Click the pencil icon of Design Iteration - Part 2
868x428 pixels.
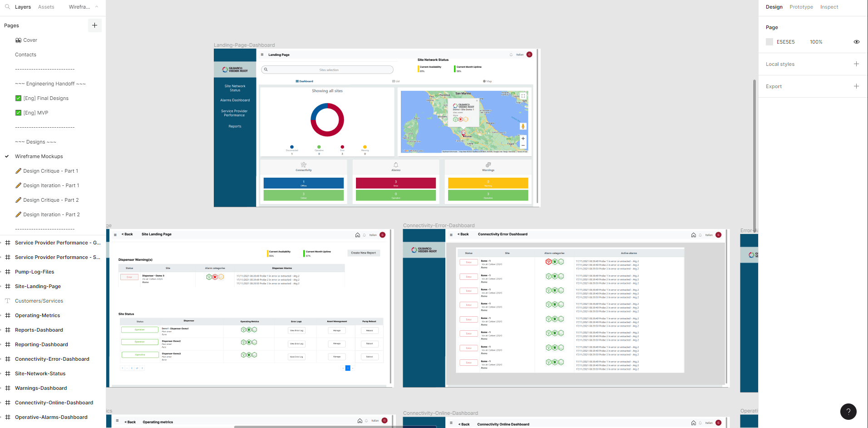point(18,214)
